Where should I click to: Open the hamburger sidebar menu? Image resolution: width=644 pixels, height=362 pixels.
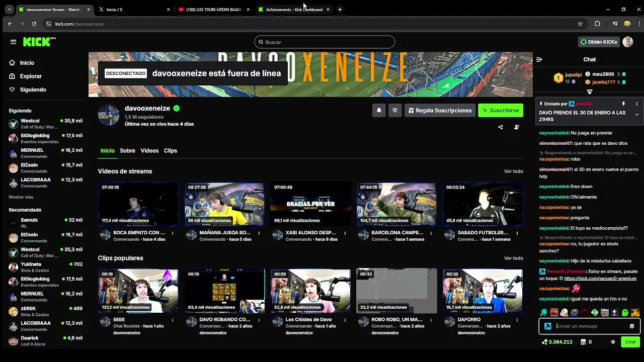(x=13, y=42)
